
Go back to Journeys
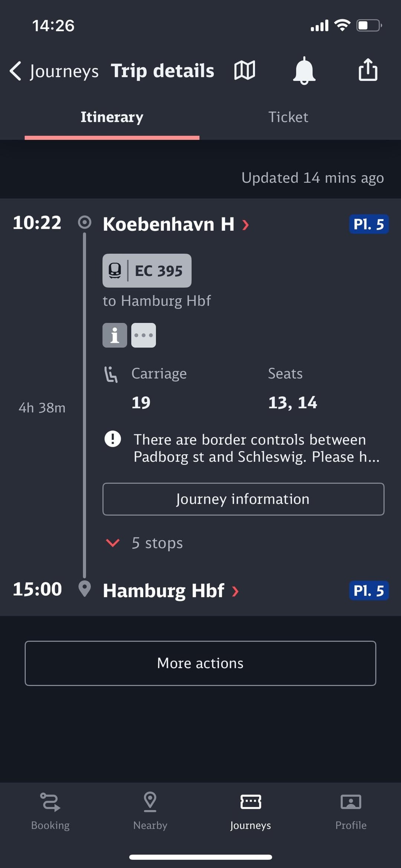point(54,71)
